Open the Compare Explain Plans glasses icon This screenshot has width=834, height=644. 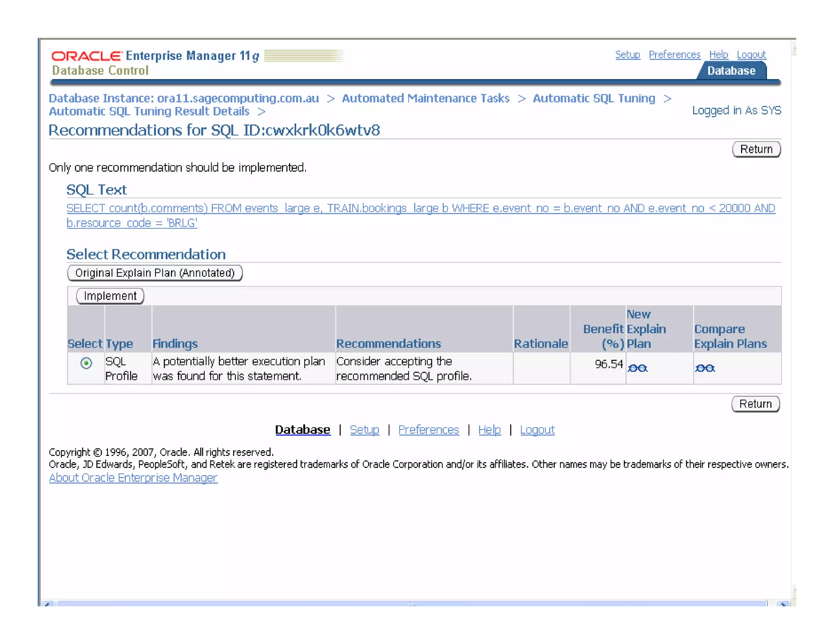[705, 368]
